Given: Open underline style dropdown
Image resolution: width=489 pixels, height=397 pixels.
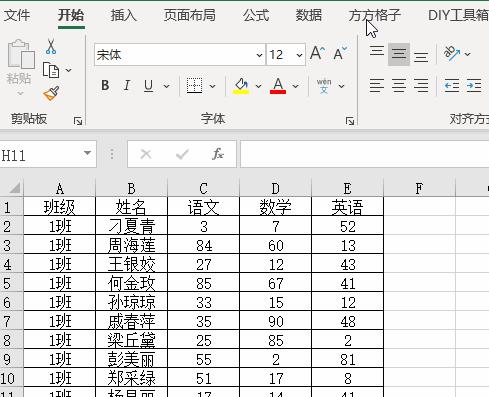Looking at the screenshot, I should (x=167, y=86).
